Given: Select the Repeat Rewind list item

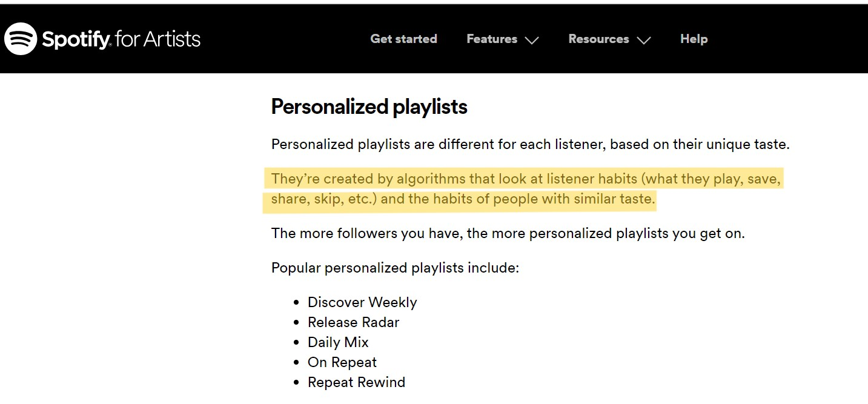Looking at the screenshot, I should (x=356, y=382).
